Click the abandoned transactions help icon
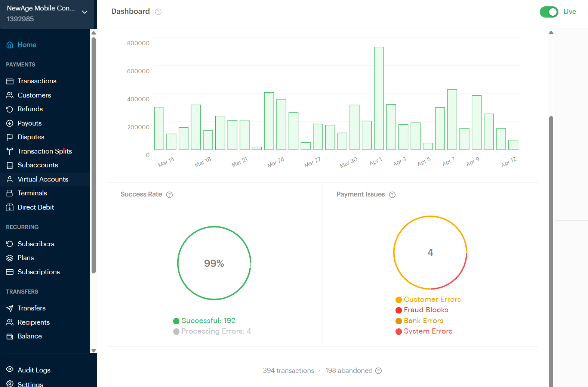 [x=378, y=371]
